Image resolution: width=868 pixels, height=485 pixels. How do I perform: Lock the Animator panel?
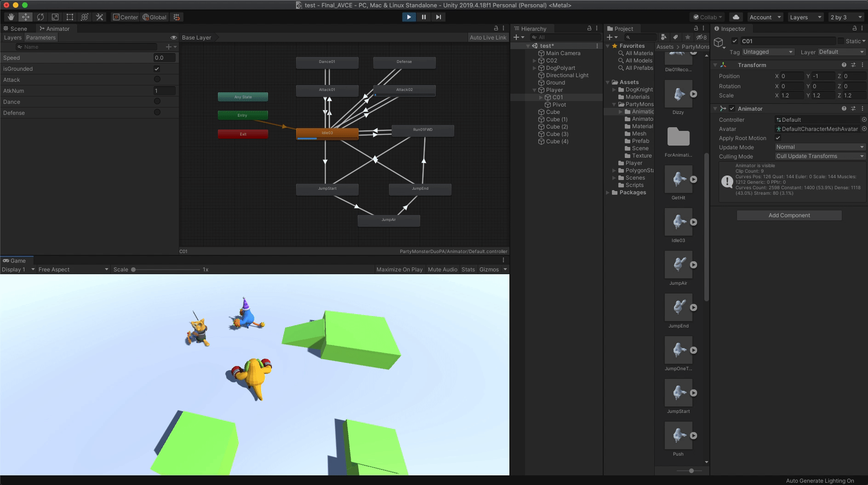[496, 28]
